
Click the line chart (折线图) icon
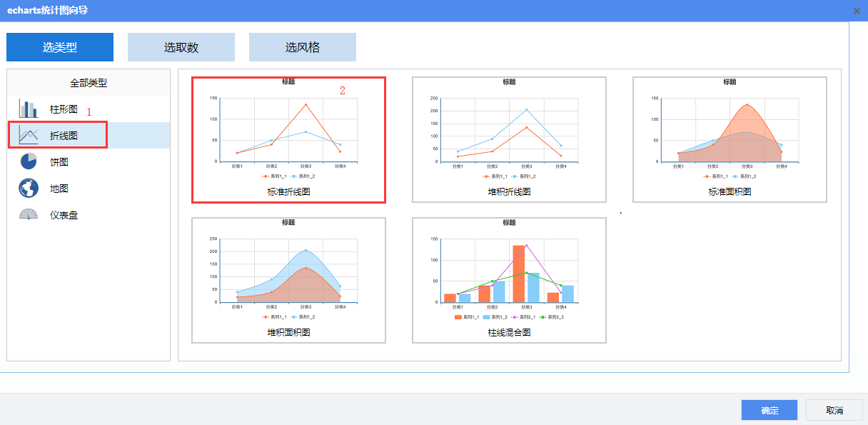coord(29,135)
